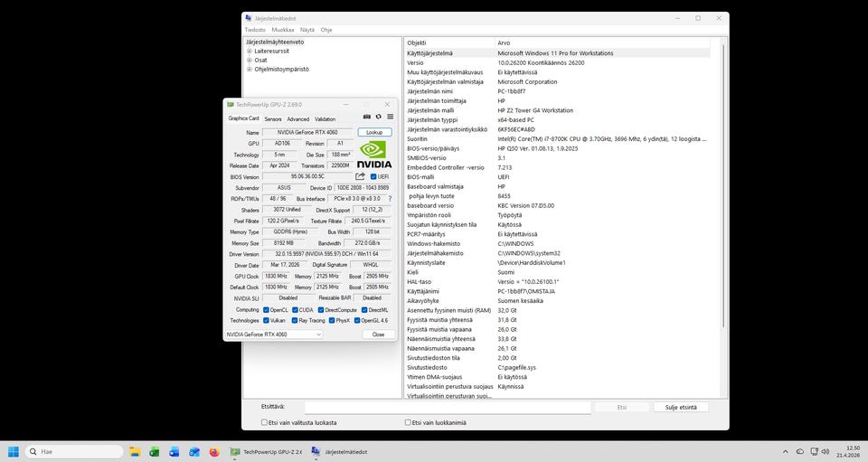This screenshot has height=462, width=868.
Task: Click the Sulje etsintä button
Action: (x=681, y=407)
